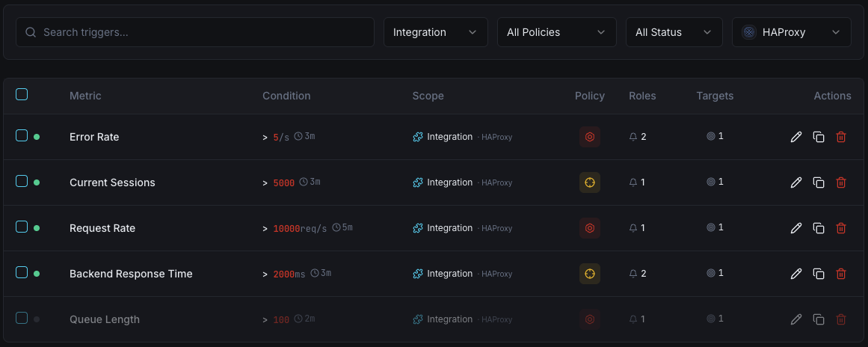Image resolution: width=868 pixels, height=347 pixels.
Task: Duplicate the Backend Response Time trigger
Action: coord(819,274)
